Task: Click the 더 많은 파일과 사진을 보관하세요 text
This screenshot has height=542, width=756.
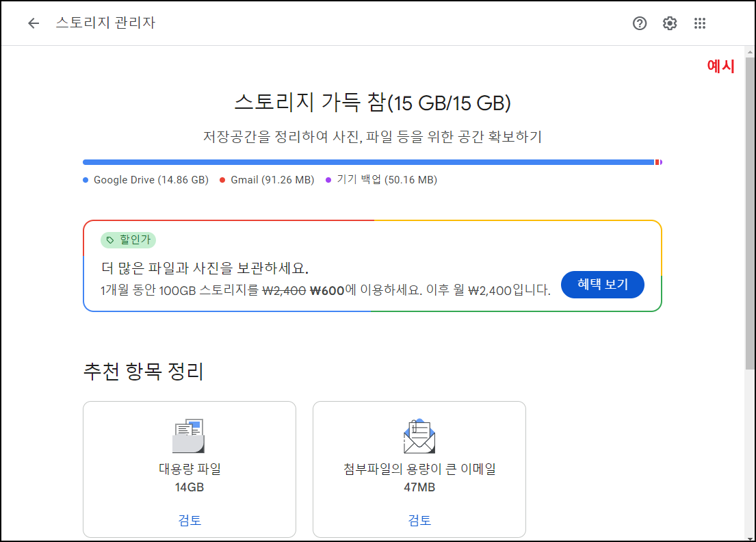Action: (x=205, y=268)
